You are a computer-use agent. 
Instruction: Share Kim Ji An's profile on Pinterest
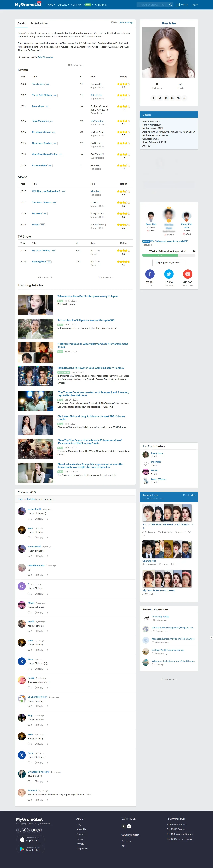172,98
